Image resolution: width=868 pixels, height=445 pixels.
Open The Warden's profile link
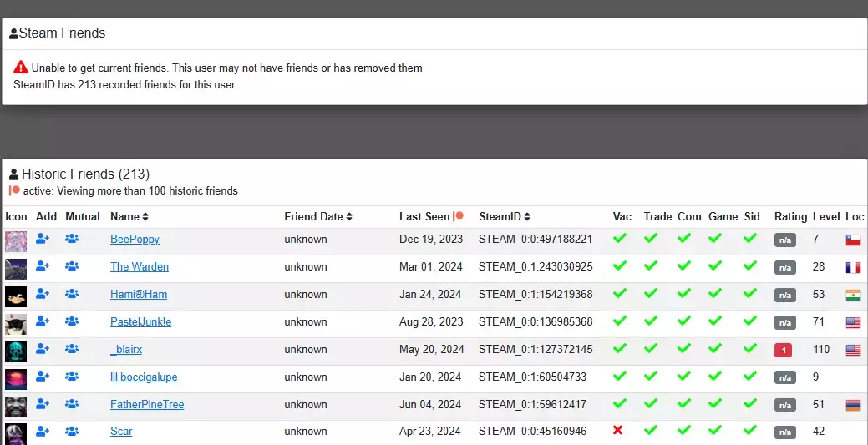[x=140, y=267]
